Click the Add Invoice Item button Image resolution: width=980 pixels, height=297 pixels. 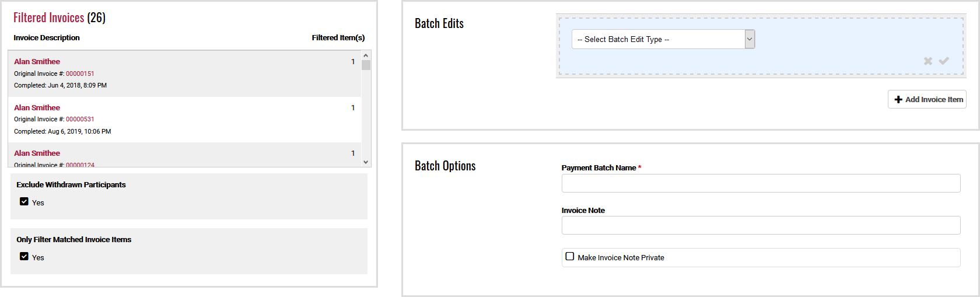927,99
